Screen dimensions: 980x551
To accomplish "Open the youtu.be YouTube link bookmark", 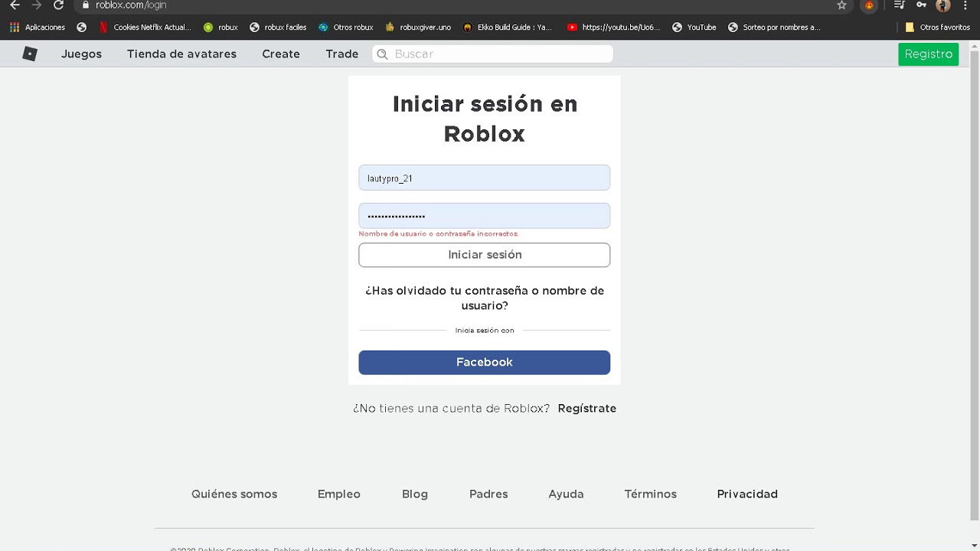I will tap(614, 27).
